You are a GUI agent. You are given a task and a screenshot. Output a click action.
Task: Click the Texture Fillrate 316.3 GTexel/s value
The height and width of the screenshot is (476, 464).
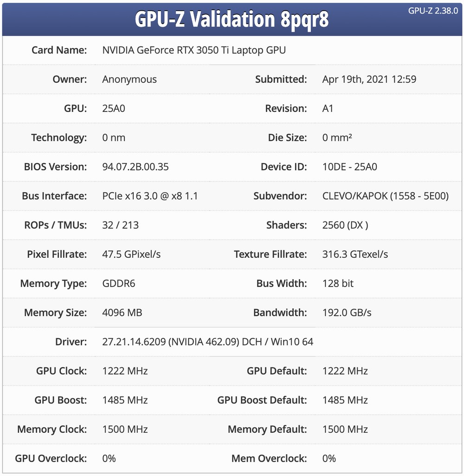pos(355,254)
